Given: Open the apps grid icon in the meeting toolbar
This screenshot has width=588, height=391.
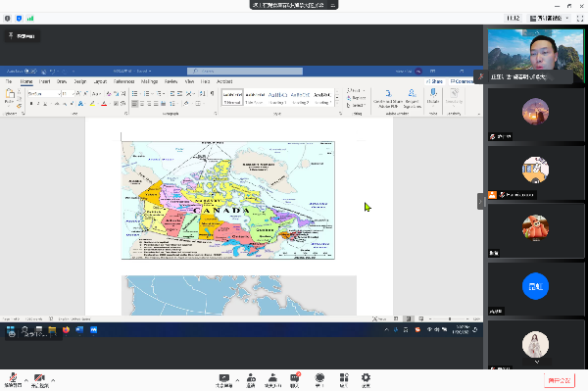Looking at the screenshot, I should [344, 380].
